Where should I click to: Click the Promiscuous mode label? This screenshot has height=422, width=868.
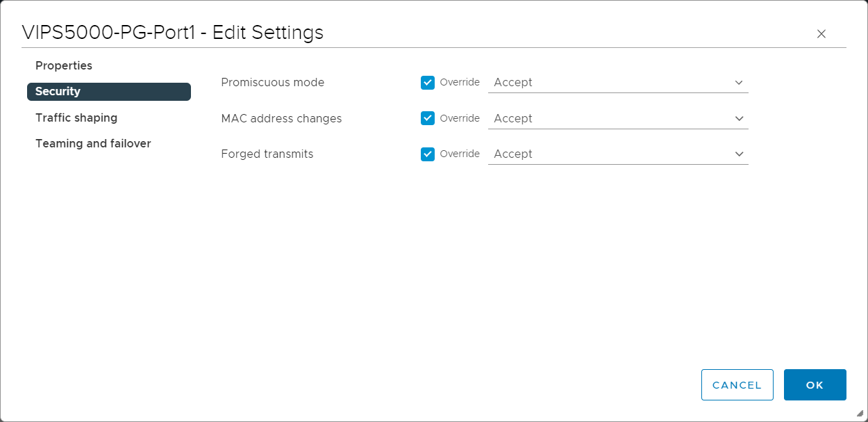pos(273,82)
